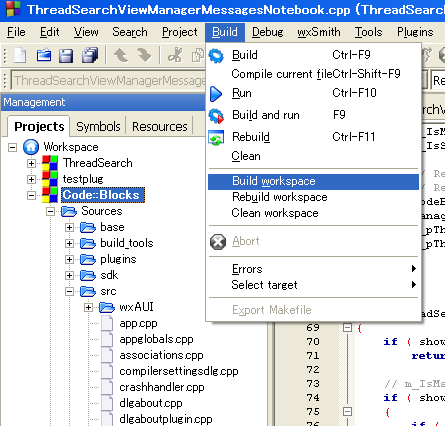
Task: Expand the base folder node
Action: (69, 227)
